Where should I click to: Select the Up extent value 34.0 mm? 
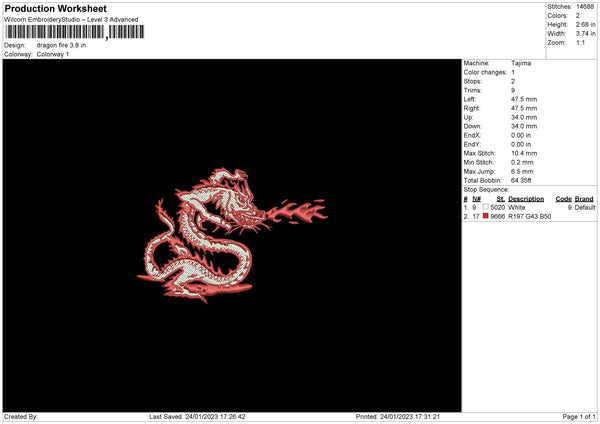pos(524,117)
